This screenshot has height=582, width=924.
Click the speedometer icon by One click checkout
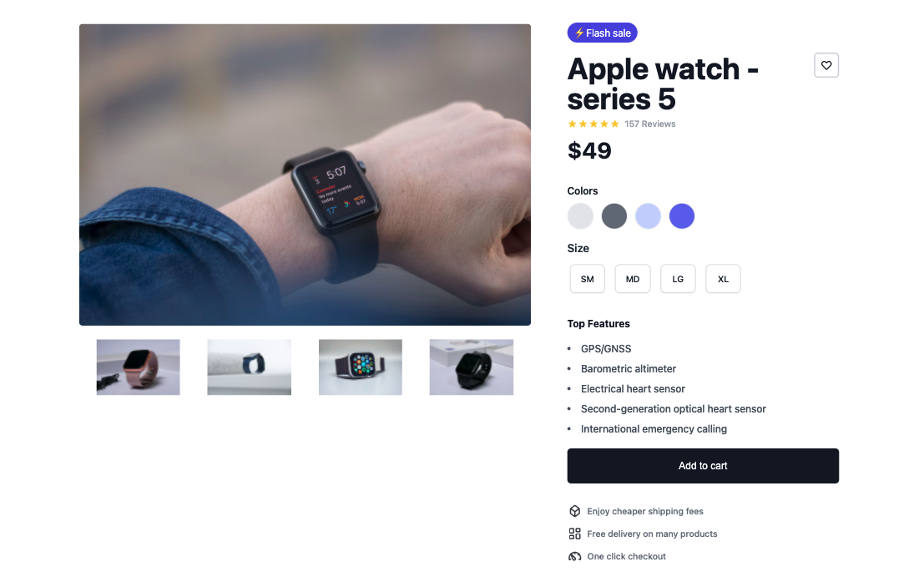(574, 556)
